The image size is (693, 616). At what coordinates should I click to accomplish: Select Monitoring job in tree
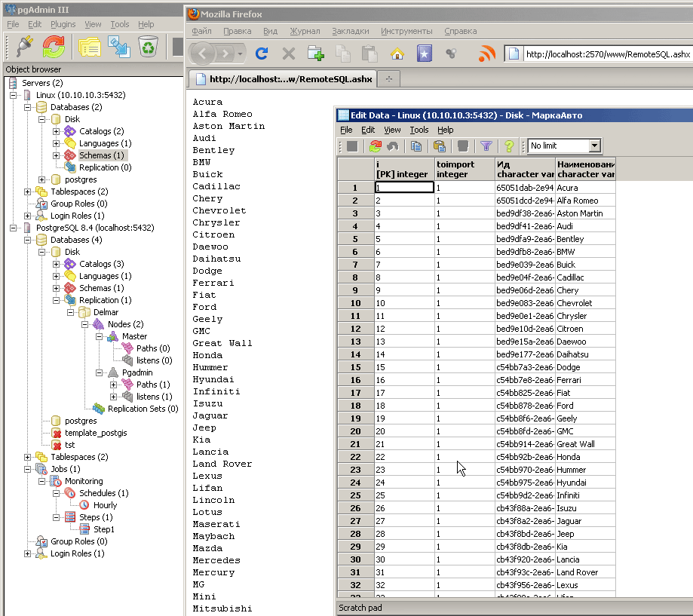click(84, 481)
